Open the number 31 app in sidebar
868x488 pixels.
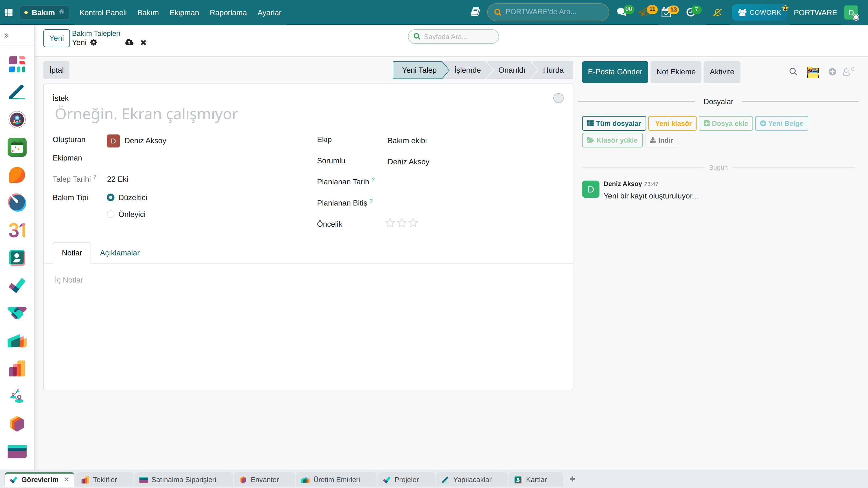(x=17, y=230)
